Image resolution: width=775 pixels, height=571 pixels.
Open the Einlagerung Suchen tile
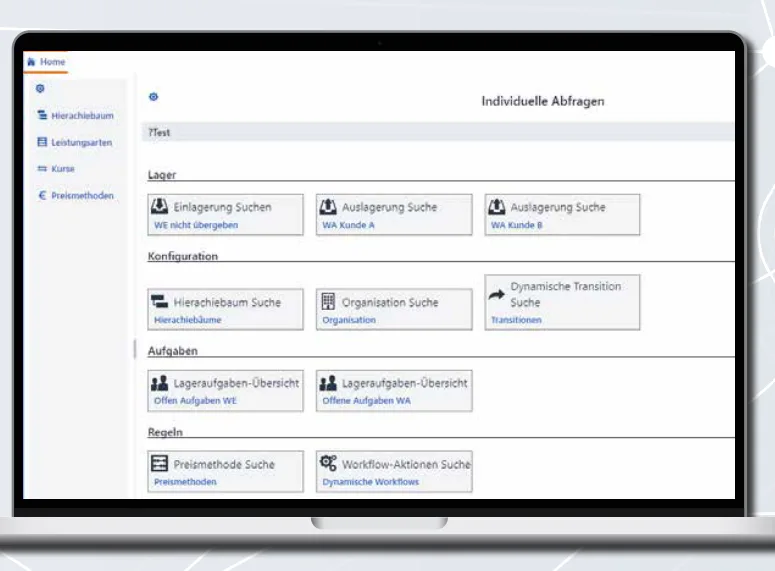point(225,215)
